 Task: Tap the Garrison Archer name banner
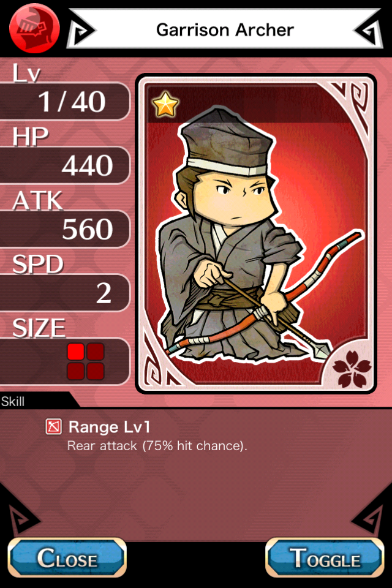pyautogui.click(x=225, y=29)
